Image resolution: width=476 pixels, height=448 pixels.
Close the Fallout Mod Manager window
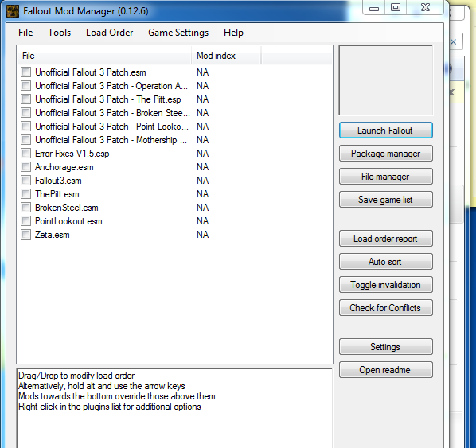425,7
